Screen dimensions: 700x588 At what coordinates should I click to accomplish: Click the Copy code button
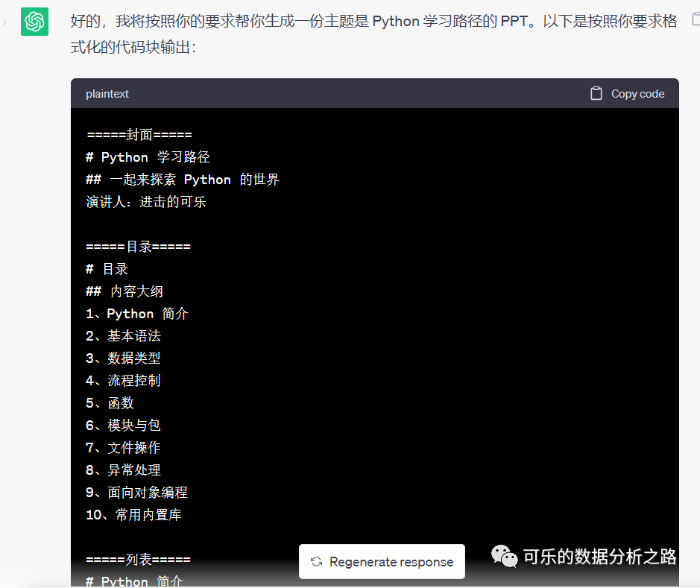coord(627,94)
